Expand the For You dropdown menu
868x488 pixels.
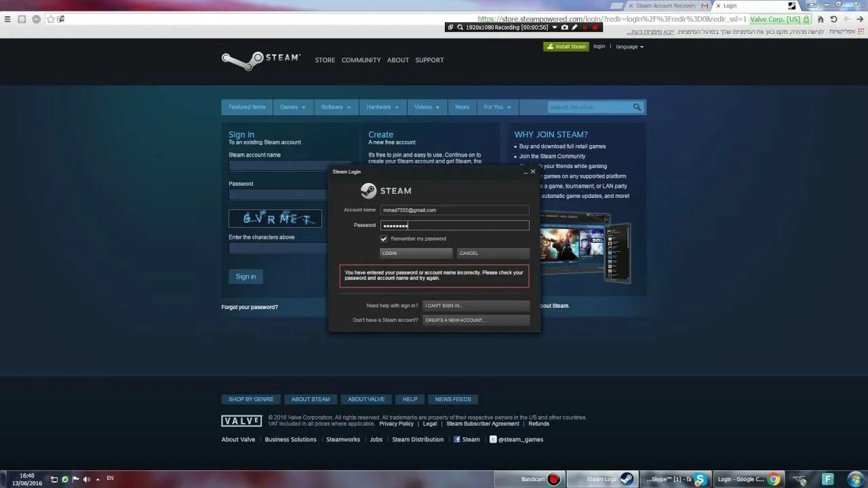click(x=498, y=107)
